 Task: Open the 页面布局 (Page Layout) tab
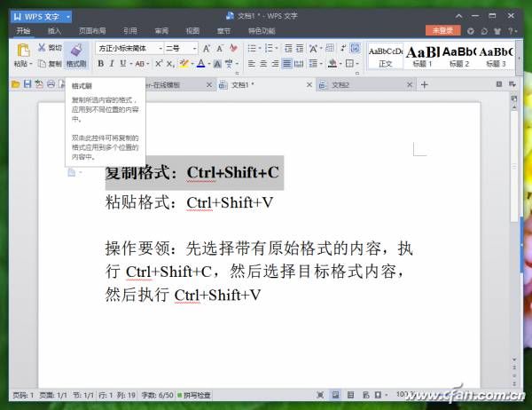pos(92,31)
